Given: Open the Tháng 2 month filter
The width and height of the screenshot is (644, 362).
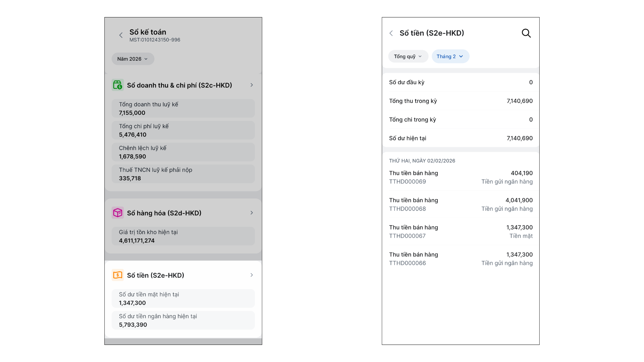Looking at the screenshot, I should tap(450, 56).
